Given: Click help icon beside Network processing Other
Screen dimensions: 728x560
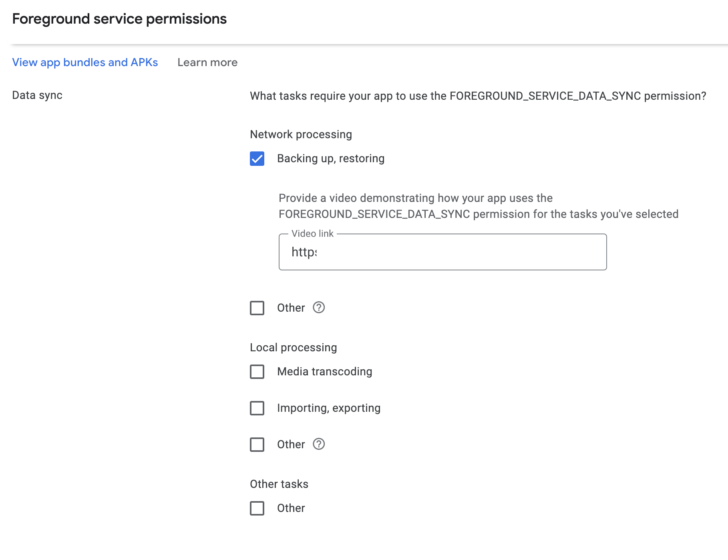Looking at the screenshot, I should 319,308.
